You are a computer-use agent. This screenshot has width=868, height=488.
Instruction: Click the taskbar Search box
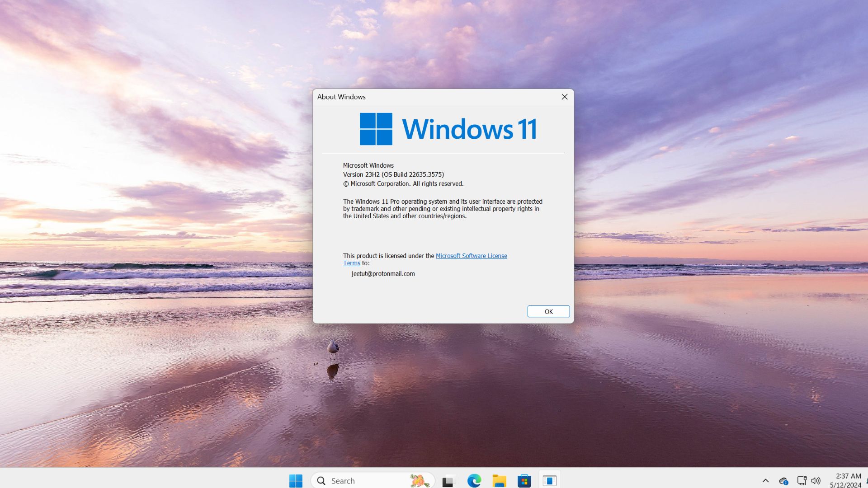[373, 481]
